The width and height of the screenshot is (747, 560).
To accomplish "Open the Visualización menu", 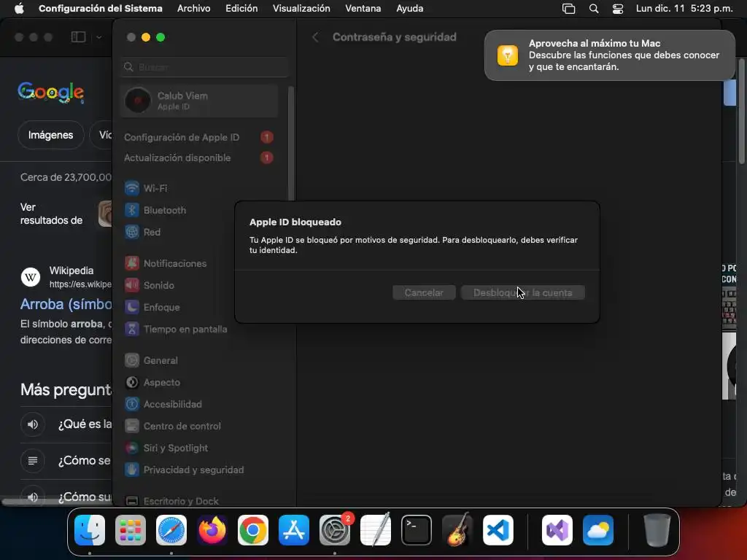I will [301, 9].
